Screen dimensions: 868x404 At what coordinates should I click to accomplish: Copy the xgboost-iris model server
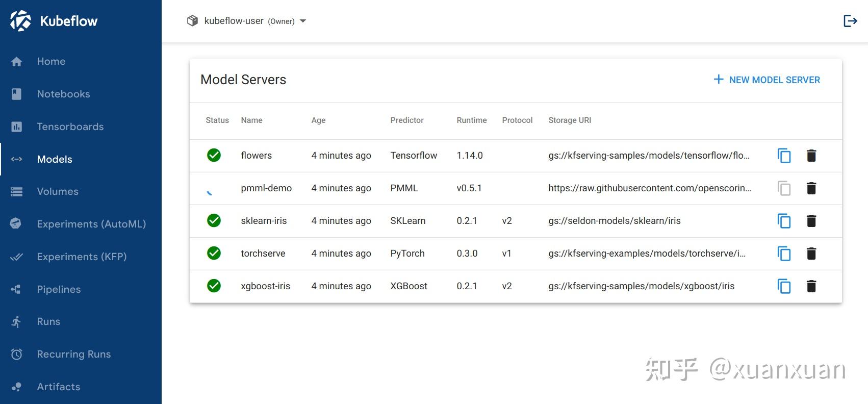(x=784, y=286)
